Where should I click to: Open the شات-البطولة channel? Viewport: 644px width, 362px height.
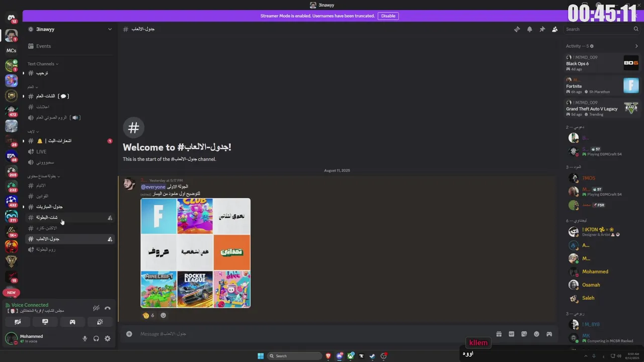point(70,218)
